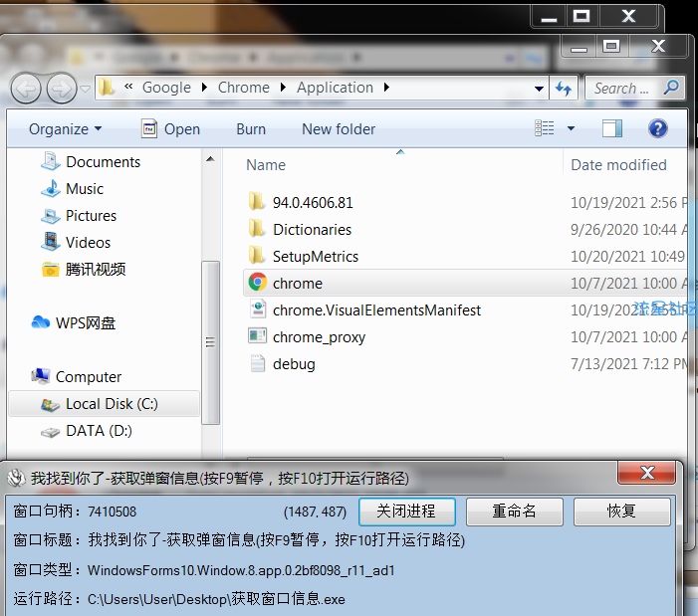
Task: Click the 运行路径 path text
Action: click(216, 599)
